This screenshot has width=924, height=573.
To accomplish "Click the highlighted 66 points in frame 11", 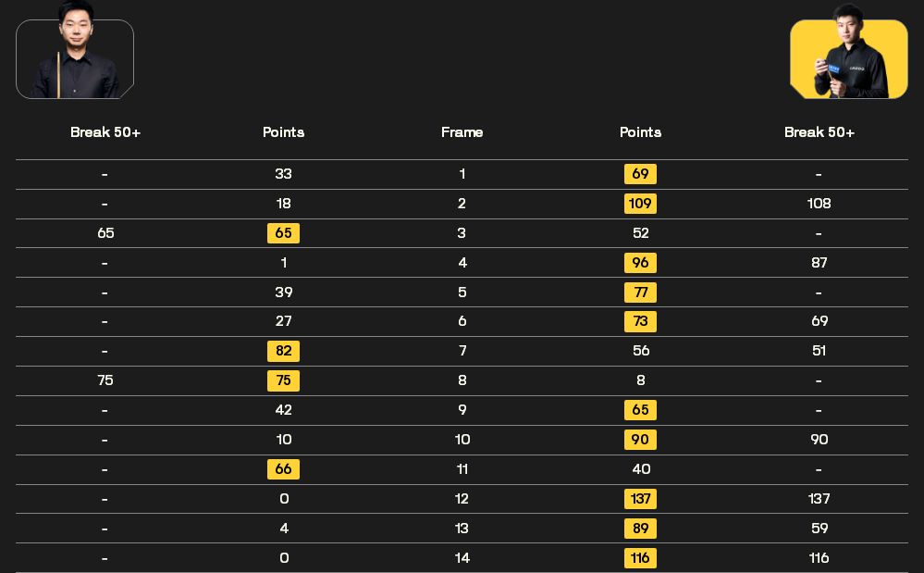I will [x=283, y=469].
